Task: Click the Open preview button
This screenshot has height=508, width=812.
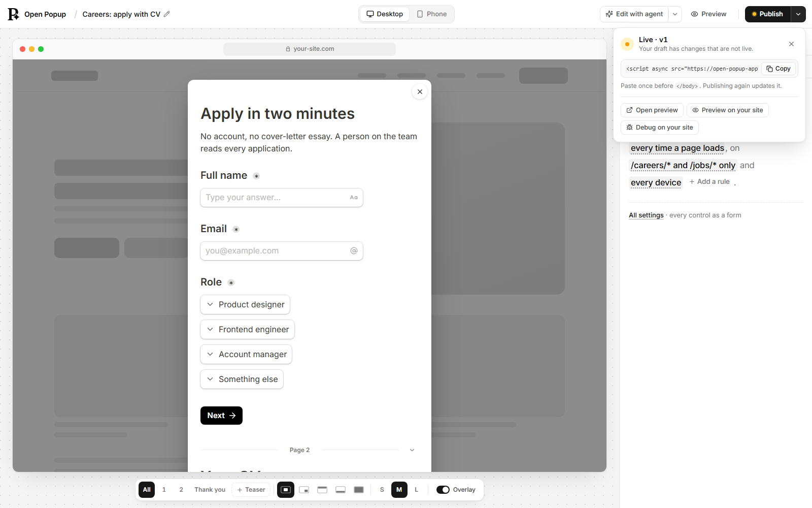Action: (x=652, y=110)
